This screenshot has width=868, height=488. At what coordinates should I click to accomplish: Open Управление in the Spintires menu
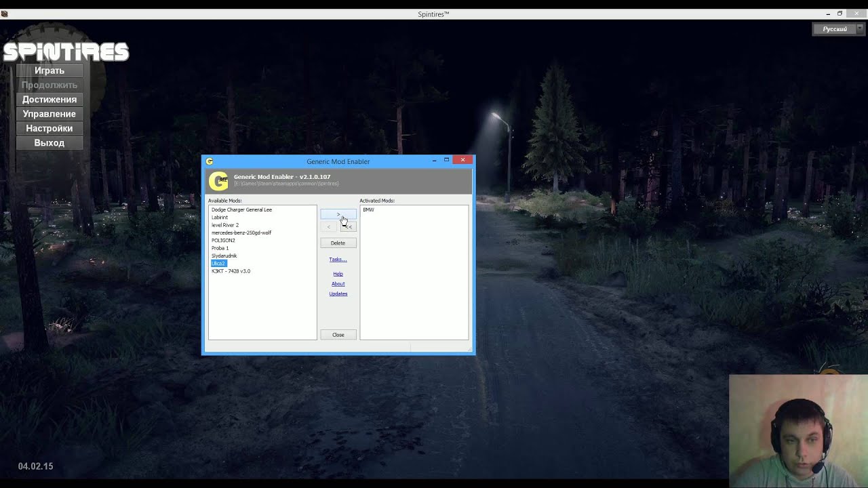(50, 114)
